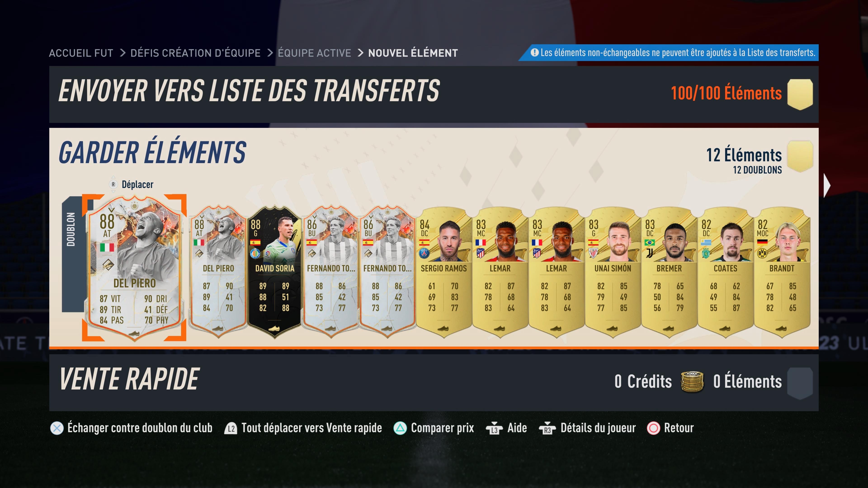The width and height of the screenshot is (868, 488).
Task: Select the Envoyer vers liste des transferts section
Action: [434, 94]
